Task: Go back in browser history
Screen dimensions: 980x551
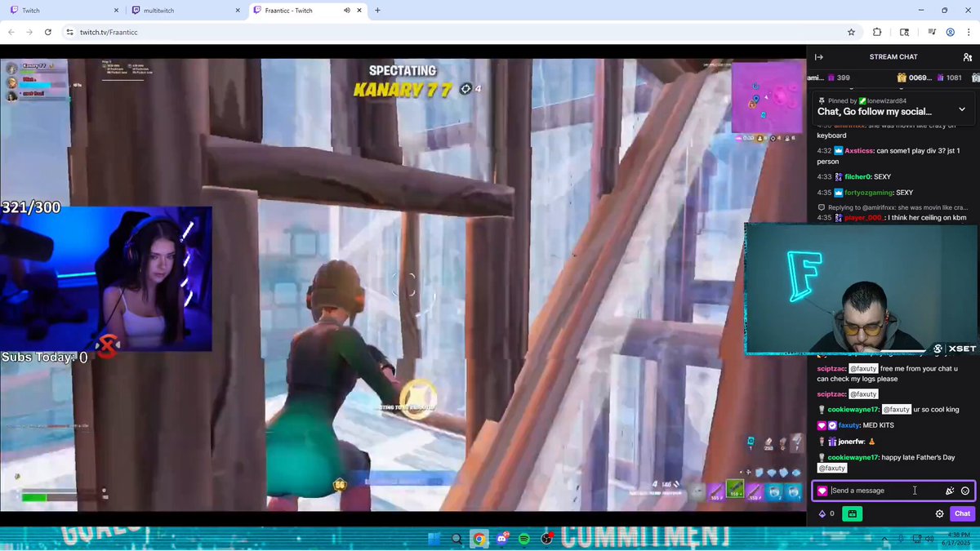Action: [x=11, y=32]
